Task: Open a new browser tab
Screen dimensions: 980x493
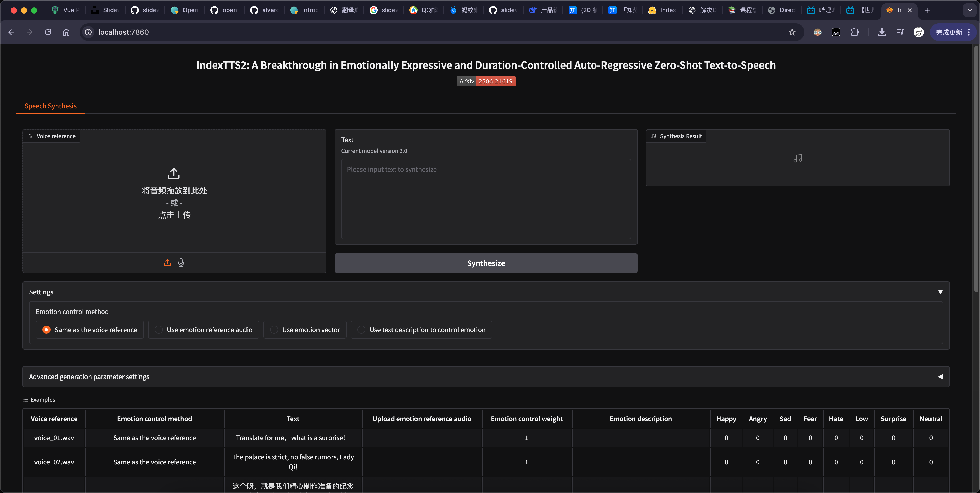Action: pyautogui.click(x=928, y=10)
